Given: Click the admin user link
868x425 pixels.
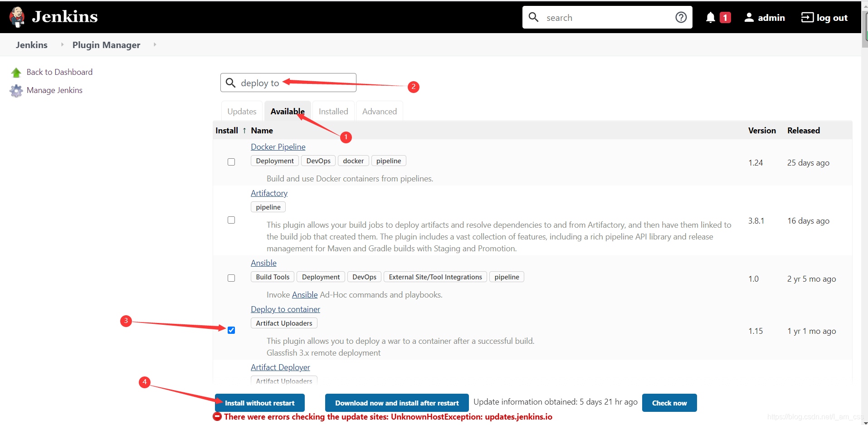Looking at the screenshot, I should (x=771, y=18).
